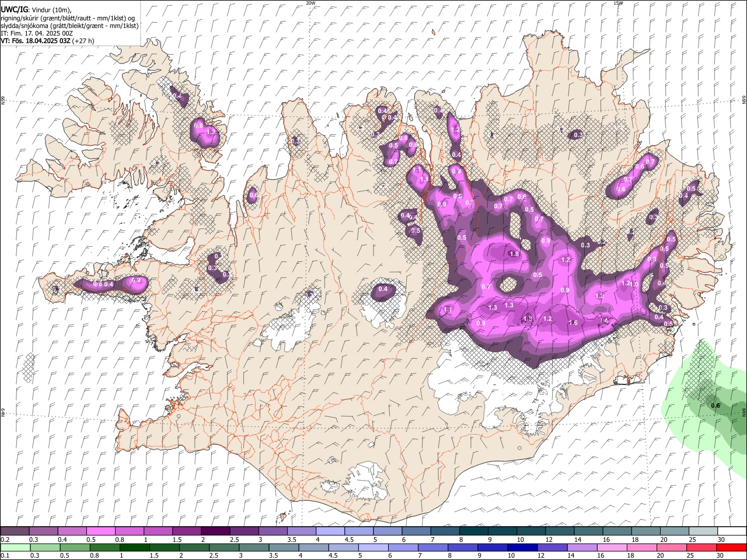Click the black '0.6' value in green offshore area
The height and width of the screenshot is (560, 747).
pos(715,405)
